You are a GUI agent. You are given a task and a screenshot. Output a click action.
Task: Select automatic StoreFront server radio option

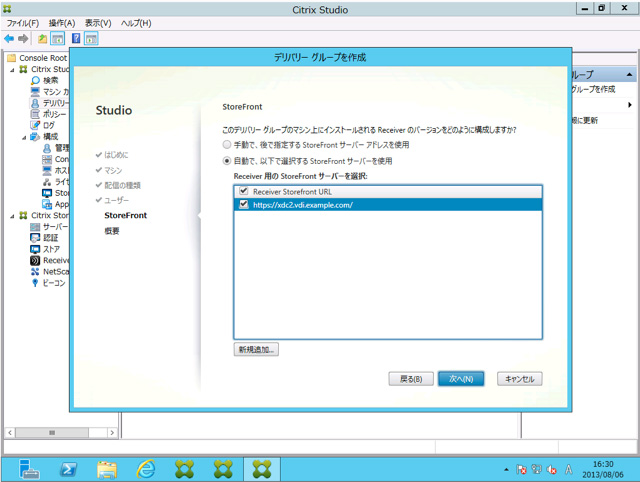227,161
